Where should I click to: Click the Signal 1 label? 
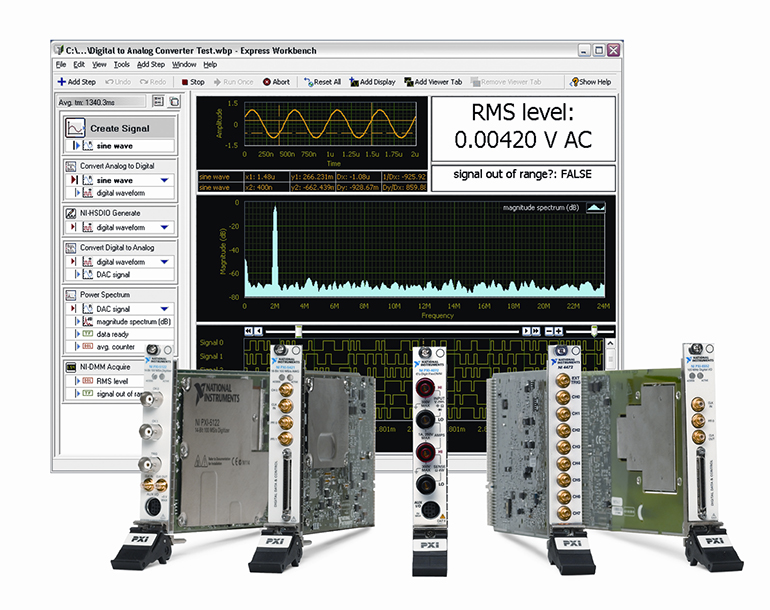[212, 356]
